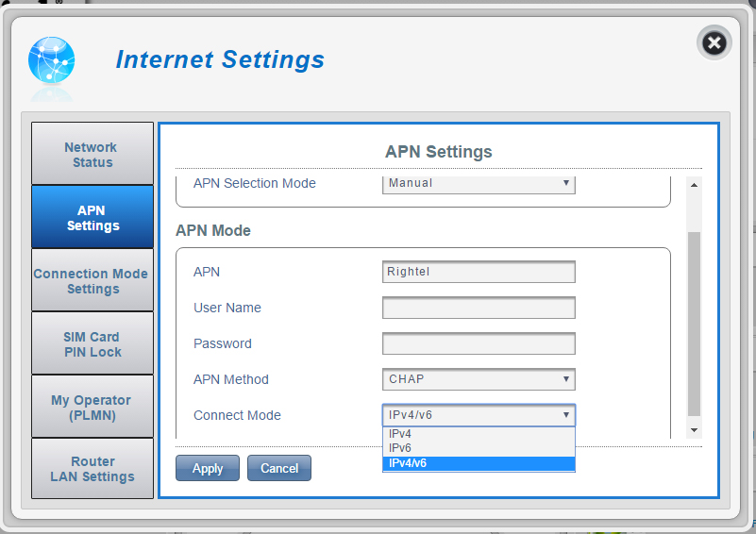The width and height of the screenshot is (756, 534).
Task: Click the scrollbar down arrow
Action: (x=695, y=430)
